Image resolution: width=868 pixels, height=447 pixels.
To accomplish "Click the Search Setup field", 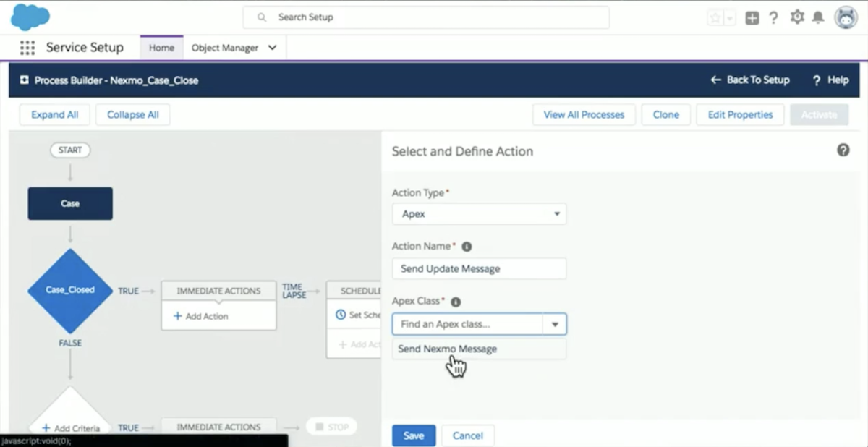I will (x=426, y=17).
